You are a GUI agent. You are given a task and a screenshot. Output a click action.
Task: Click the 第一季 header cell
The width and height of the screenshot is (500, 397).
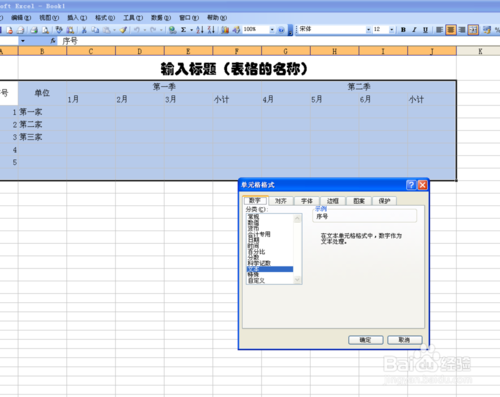[x=164, y=87]
